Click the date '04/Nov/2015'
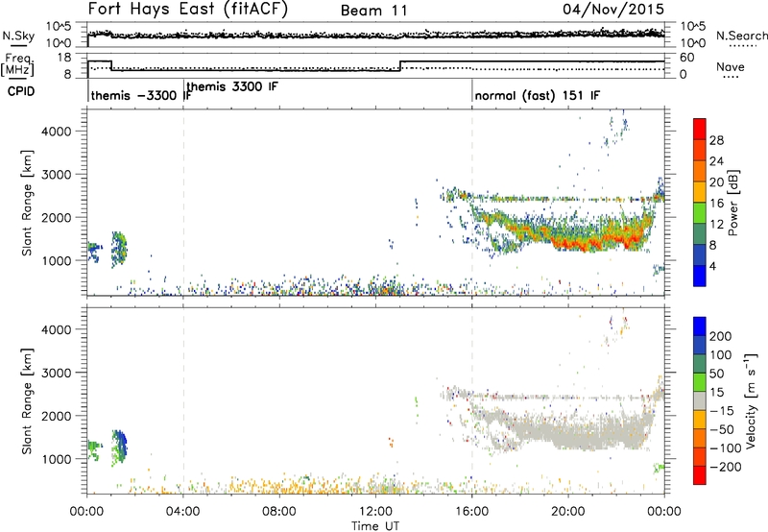 pyautogui.click(x=613, y=9)
